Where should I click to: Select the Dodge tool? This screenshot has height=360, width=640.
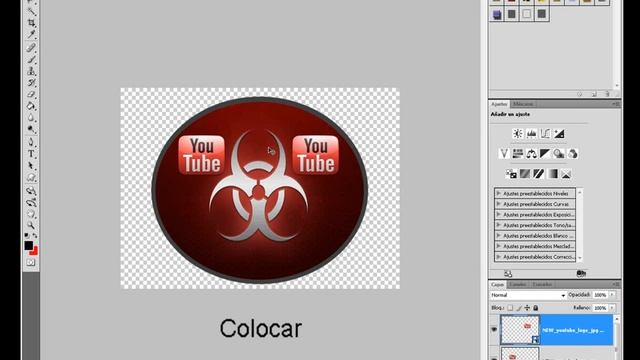(31, 129)
